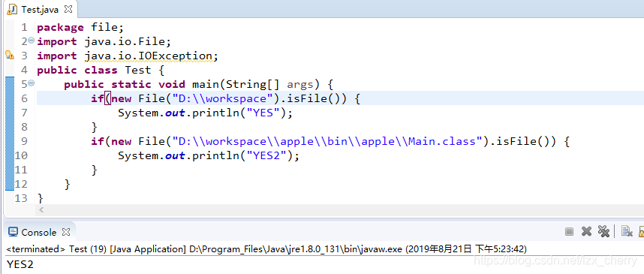Image resolution: width=644 pixels, height=274 pixels.
Task: Click line number 8 in the gutter
Action: [24, 127]
